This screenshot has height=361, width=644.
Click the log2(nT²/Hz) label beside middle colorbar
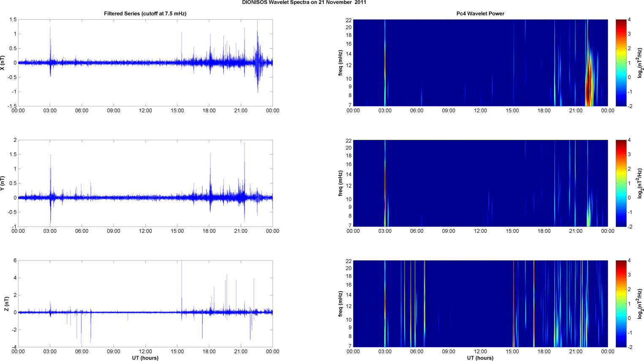coord(640,183)
